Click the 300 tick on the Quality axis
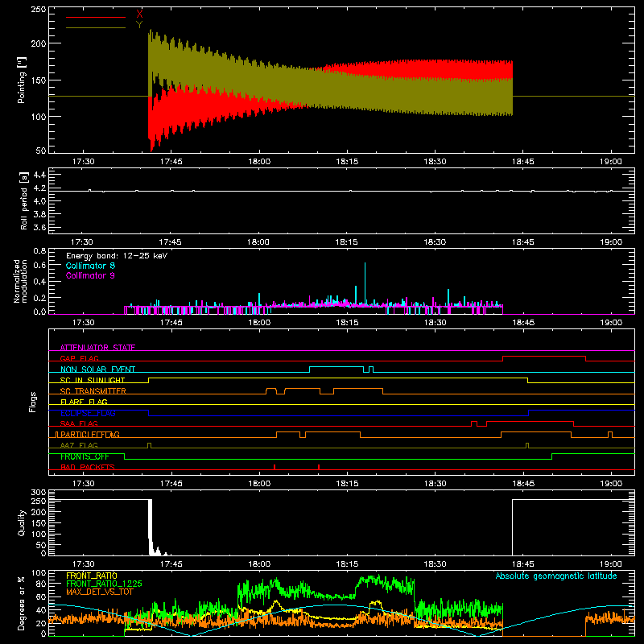Viewport: 644px width, 644px height. coord(39,493)
